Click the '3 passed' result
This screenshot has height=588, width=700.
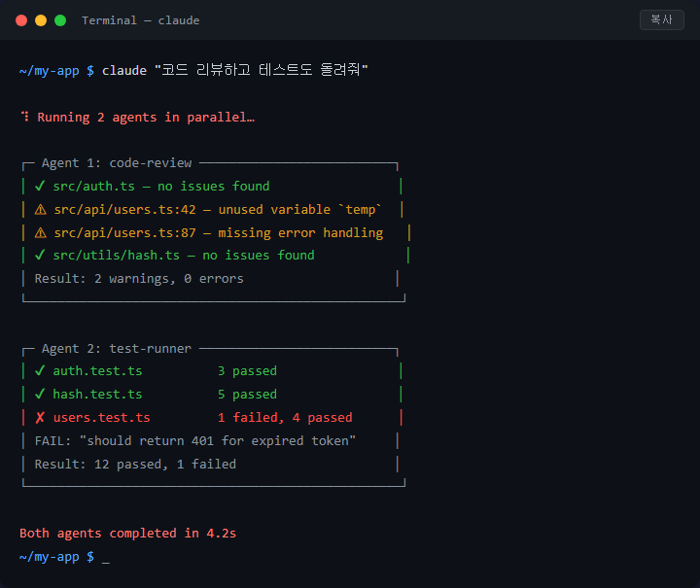247,371
